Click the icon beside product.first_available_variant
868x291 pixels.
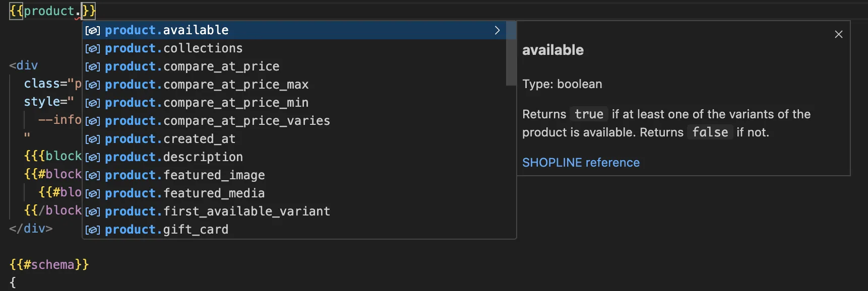[92, 212]
